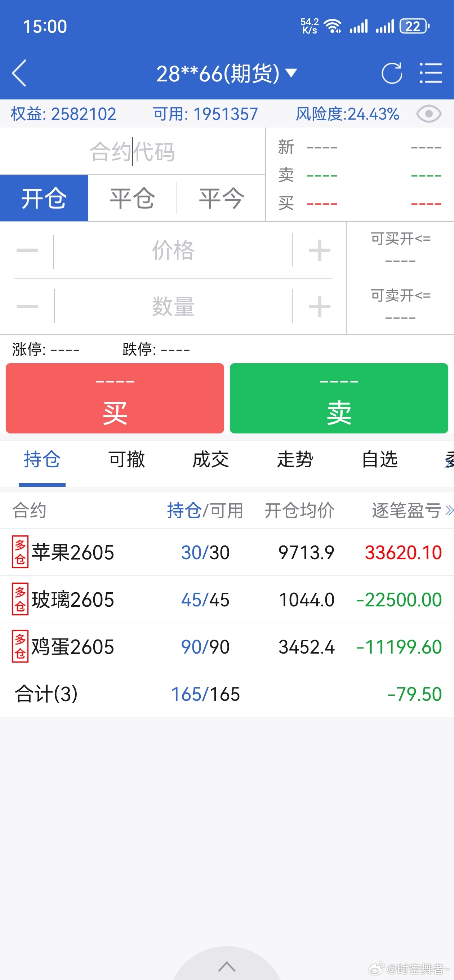The width and height of the screenshot is (454, 980).
Task: Tap the 跌停 limit-down label
Action: point(156,349)
